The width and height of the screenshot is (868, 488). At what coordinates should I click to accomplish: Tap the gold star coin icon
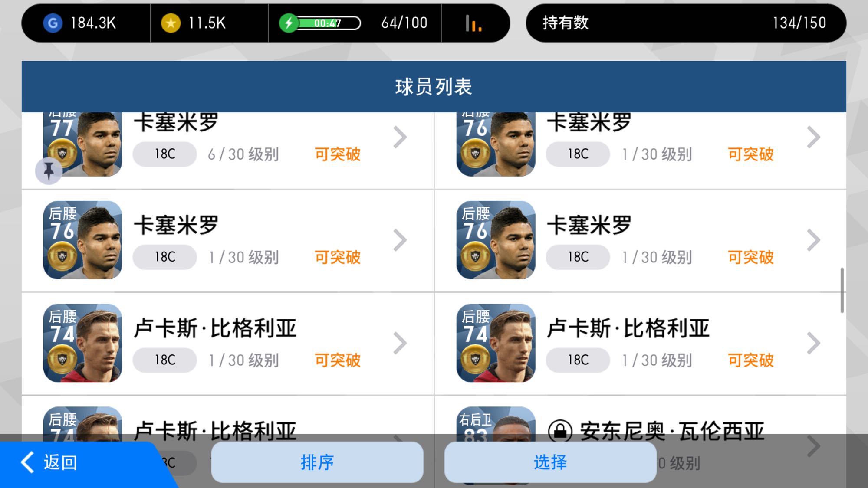point(171,23)
